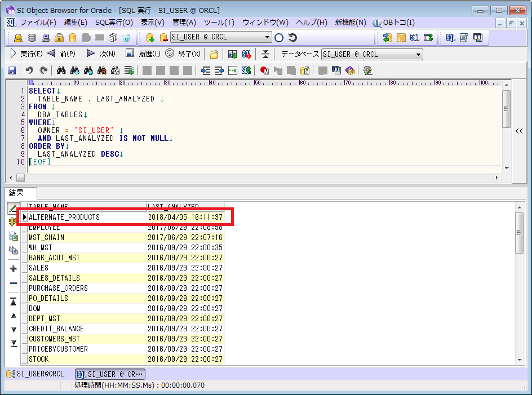Click the save (floppy disk) icon
This screenshot has height=395, width=532.
(11, 70)
